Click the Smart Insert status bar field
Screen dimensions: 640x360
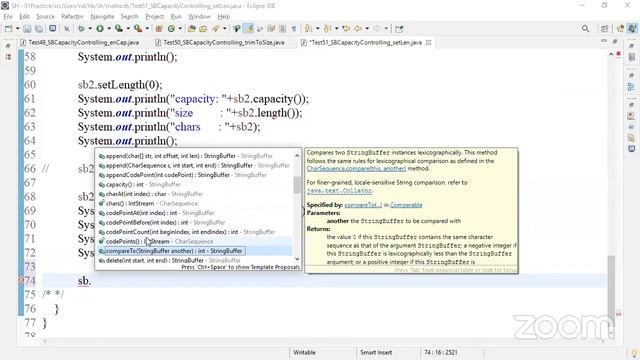[376, 352]
